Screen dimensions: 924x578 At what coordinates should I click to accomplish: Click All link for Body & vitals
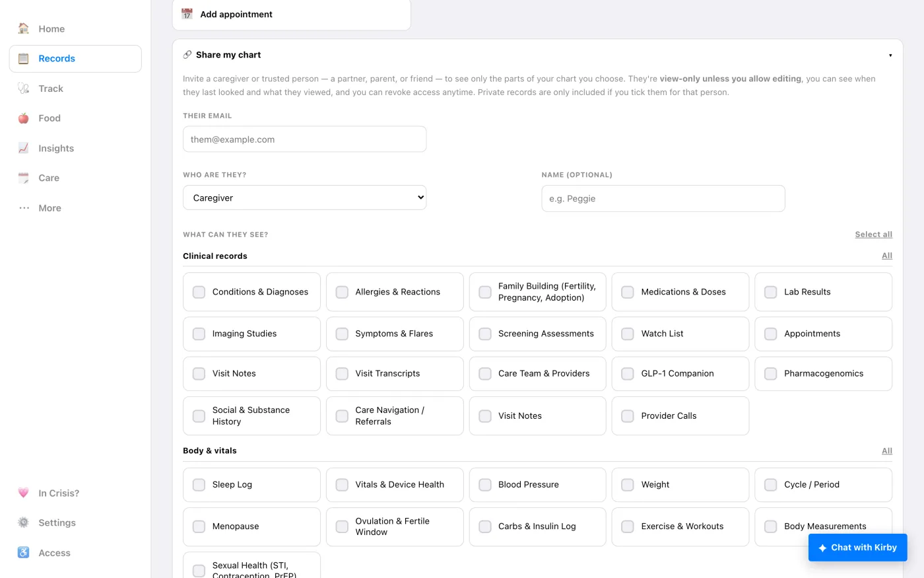tap(887, 451)
